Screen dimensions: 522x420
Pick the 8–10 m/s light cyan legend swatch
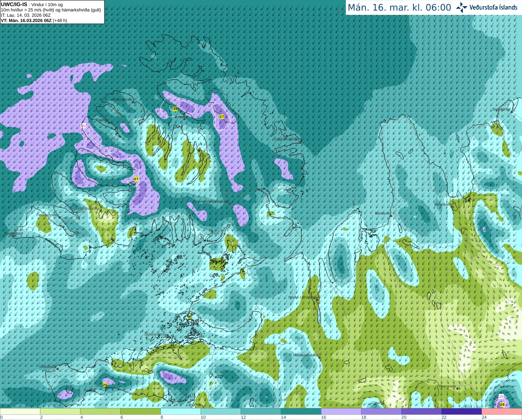point(181,411)
